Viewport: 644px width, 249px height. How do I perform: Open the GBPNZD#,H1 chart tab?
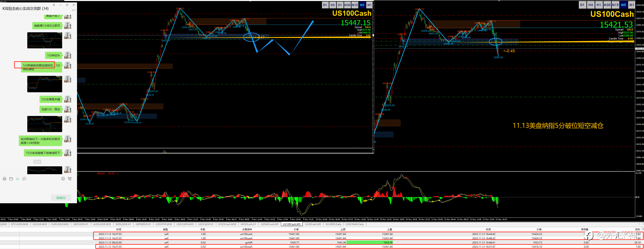point(143,224)
